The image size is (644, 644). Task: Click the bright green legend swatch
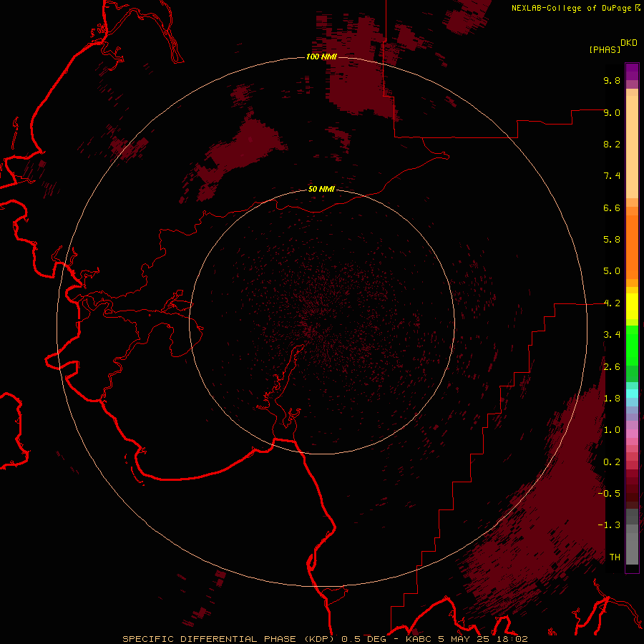632,346
